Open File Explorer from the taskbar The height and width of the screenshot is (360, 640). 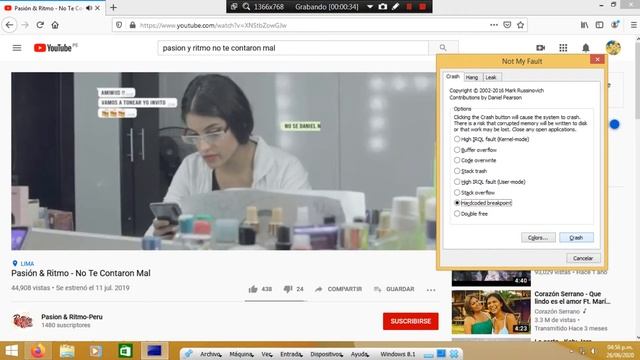click(67, 351)
